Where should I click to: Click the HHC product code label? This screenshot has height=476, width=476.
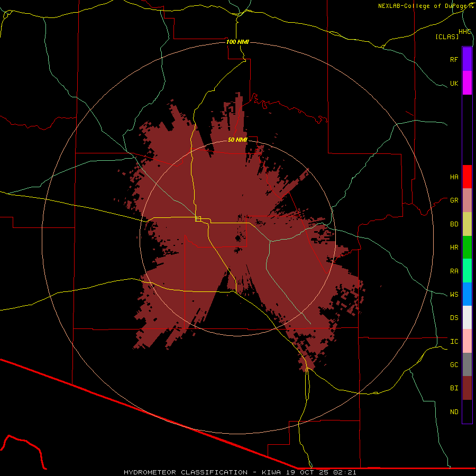point(464,32)
